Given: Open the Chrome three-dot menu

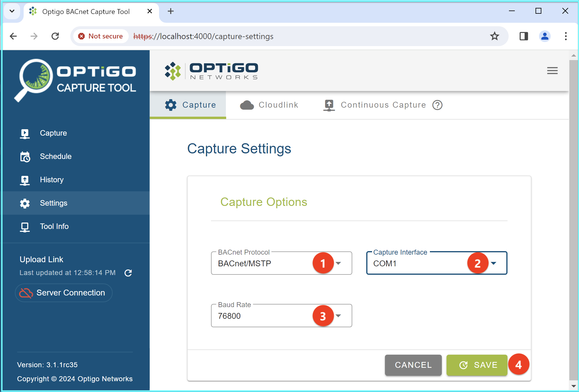Looking at the screenshot, I should [x=566, y=36].
